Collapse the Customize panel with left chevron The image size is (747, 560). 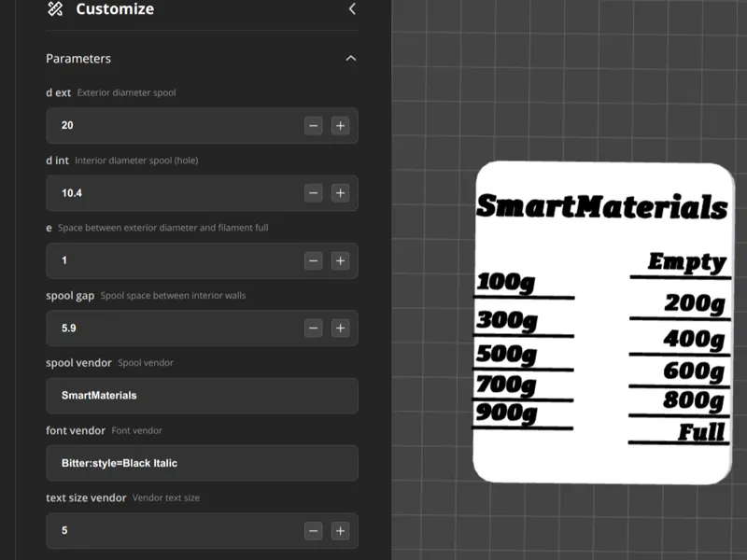[x=352, y=9]
